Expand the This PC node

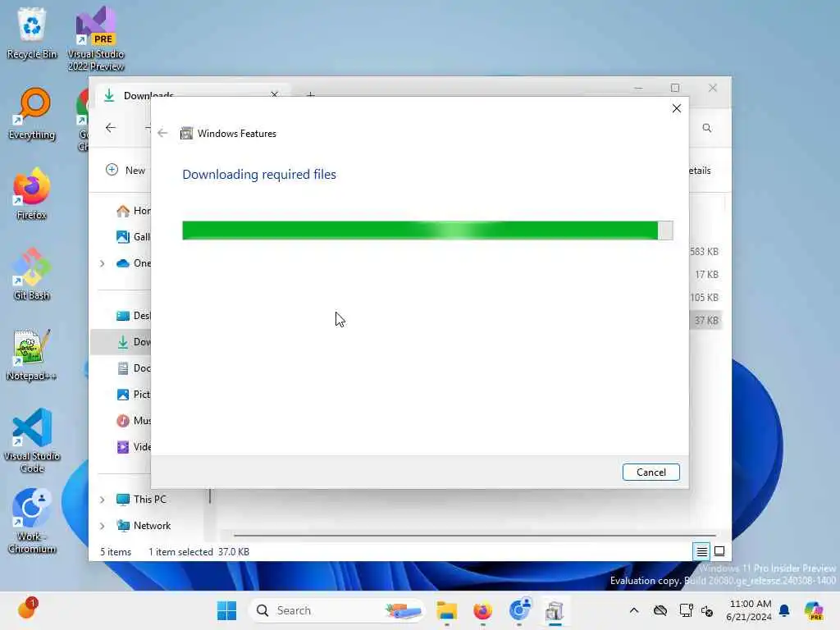click(103, 500)
